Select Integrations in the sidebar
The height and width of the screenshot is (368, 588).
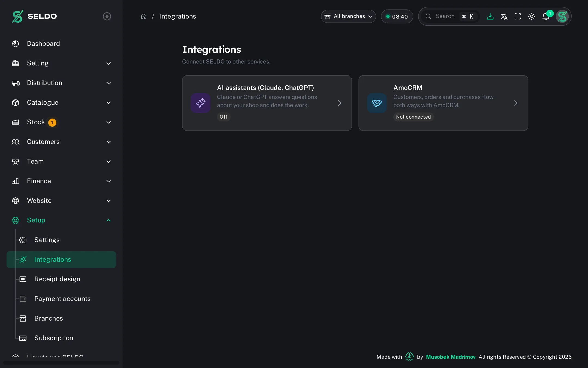pyautogui.click(x=61, y=260)
